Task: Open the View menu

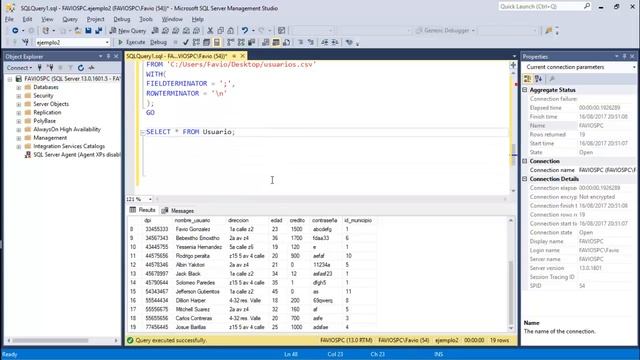Action: pos(47,19)
